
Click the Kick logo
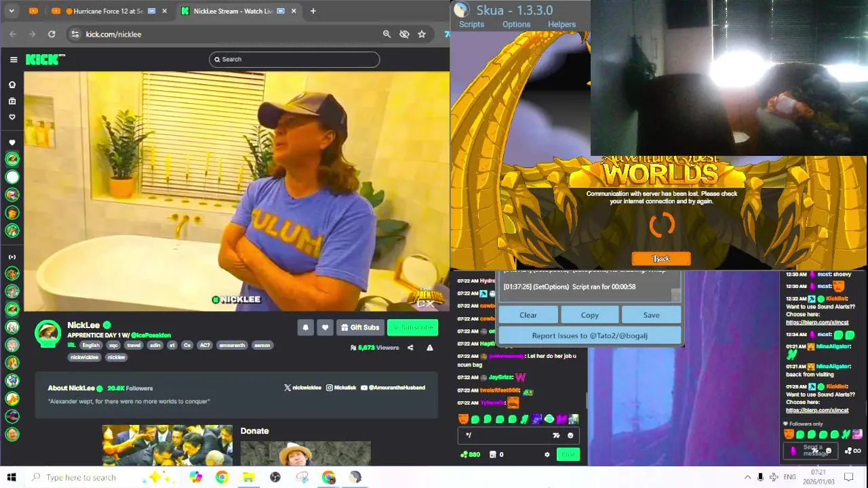(x=45, y=60)
